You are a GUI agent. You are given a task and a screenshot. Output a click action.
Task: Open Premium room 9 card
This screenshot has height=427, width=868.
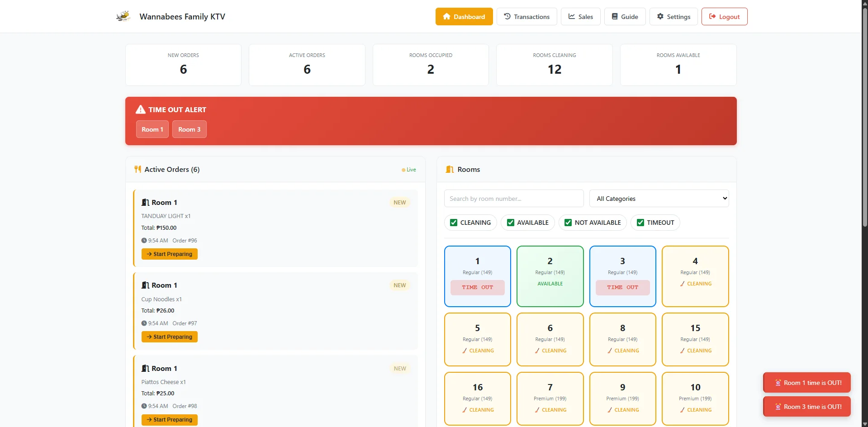coord(622,399)
